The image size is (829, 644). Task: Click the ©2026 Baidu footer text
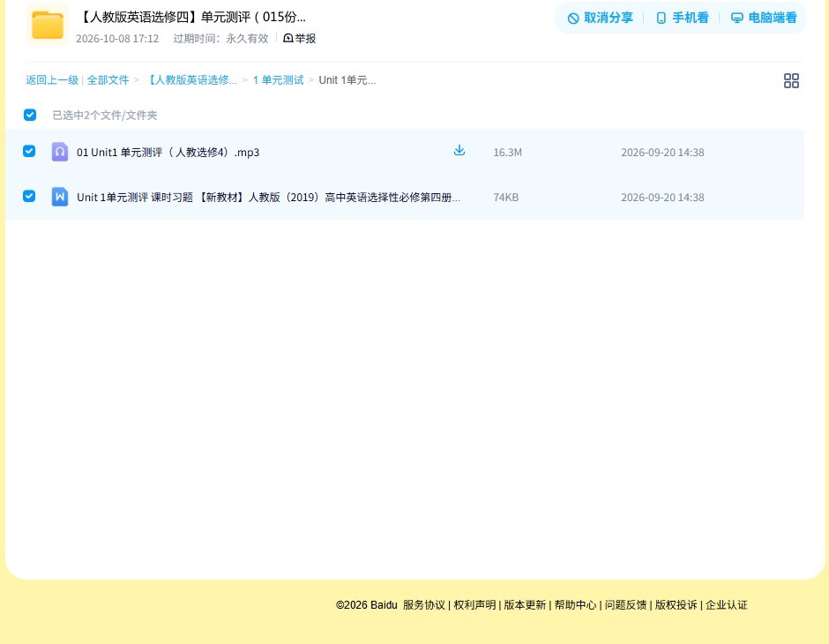coord(366,605)
